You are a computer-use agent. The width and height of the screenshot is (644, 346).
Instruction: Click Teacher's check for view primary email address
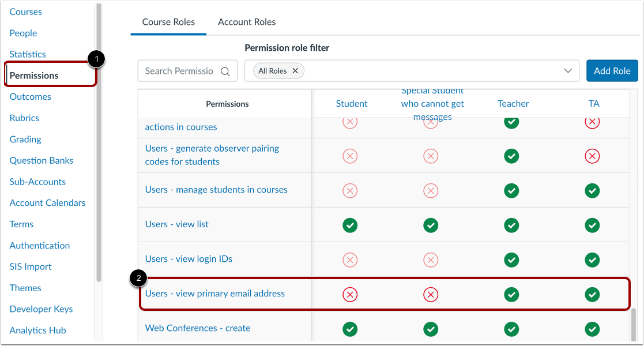pos(511,294)
